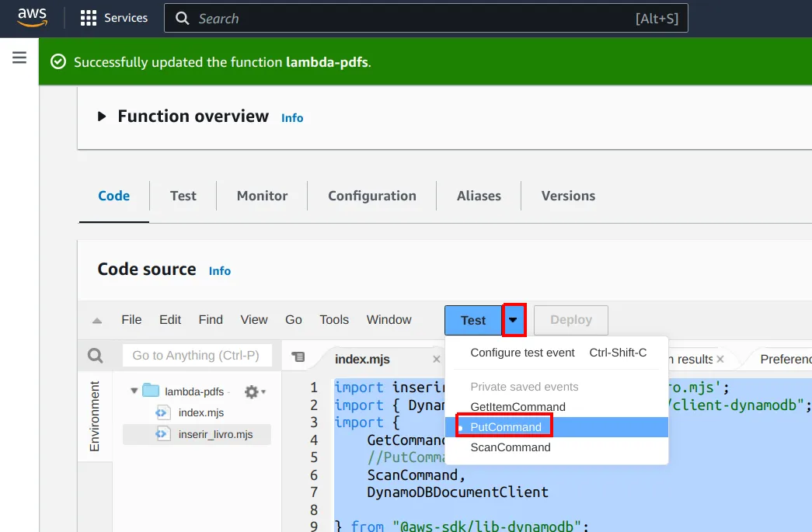
Task: Focus the AWS Search field
Action: 426,18
